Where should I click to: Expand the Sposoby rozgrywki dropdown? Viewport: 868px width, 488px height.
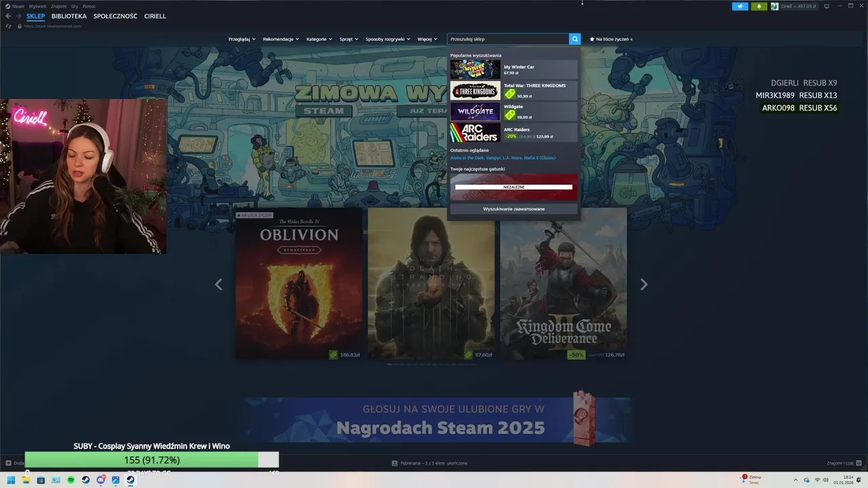click(x=388, y=39)
